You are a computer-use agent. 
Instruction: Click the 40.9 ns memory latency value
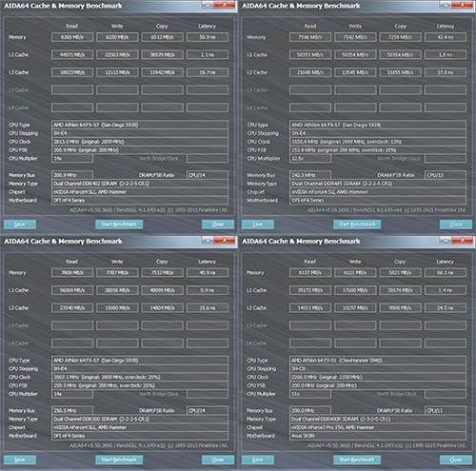[208, 272]
